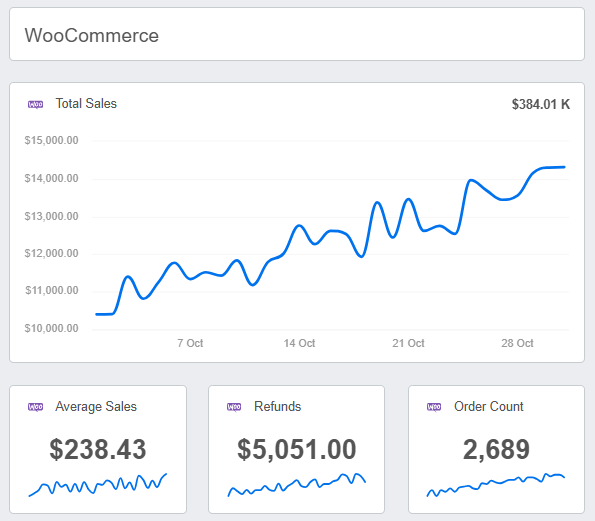Click the 21 Oct date label
Screen dimensions: 595x521
[408, 343]
